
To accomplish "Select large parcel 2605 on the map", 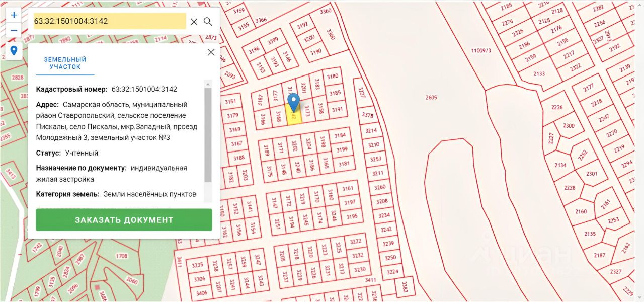I will 431,98.
